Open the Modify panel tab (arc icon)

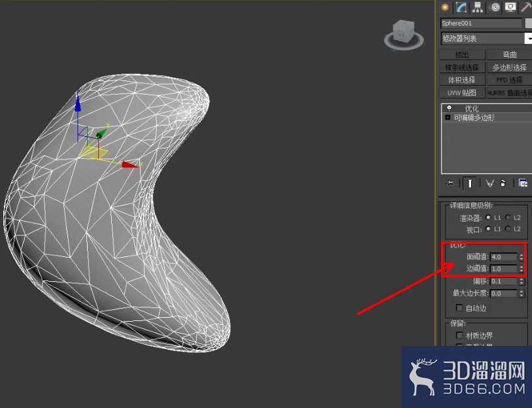pyautogui.click(x=461, y=7)
